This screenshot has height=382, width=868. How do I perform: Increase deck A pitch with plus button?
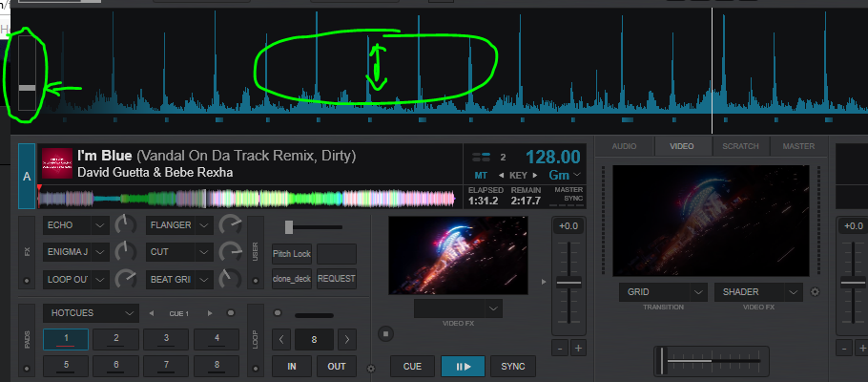click(x=578, y=349)
